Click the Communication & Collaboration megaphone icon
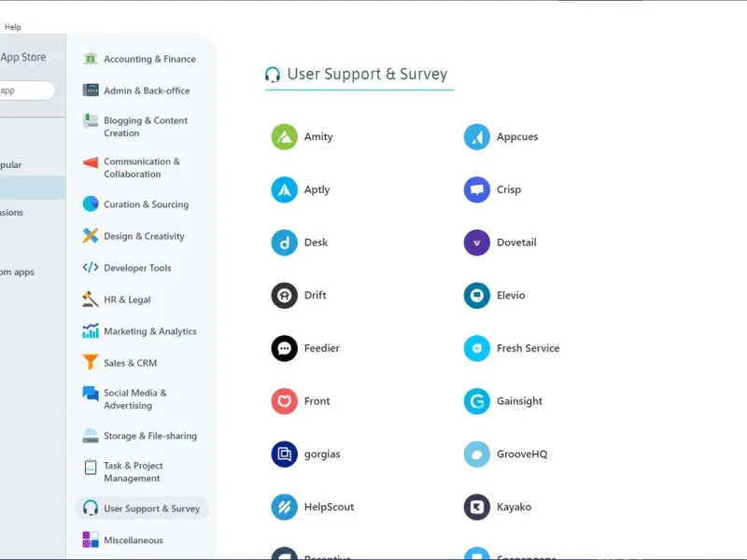Image resolution: width=747 pixels, height=560 pixels. pos(90,162)
